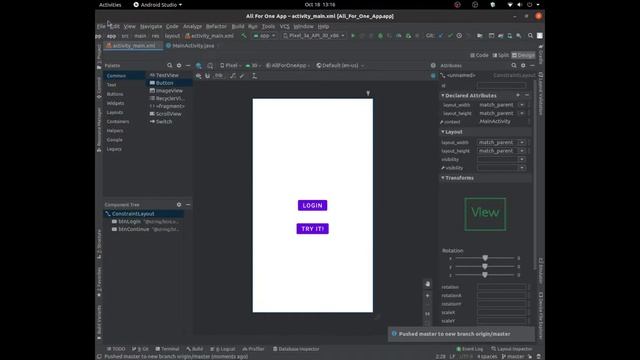Open Layout section layout_width dropdown
The width and height of the screenshot is (640, 360).
[522, 142]
